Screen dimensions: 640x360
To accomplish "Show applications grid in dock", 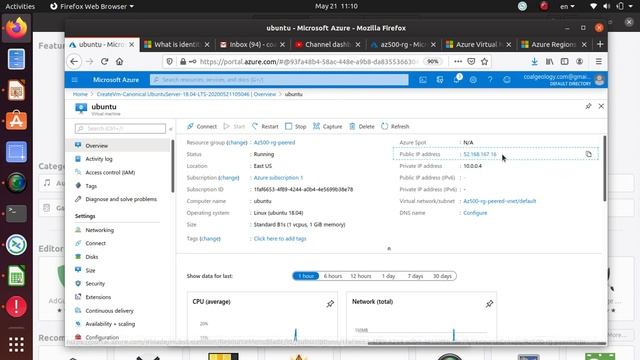I will [x=16, y=345].
